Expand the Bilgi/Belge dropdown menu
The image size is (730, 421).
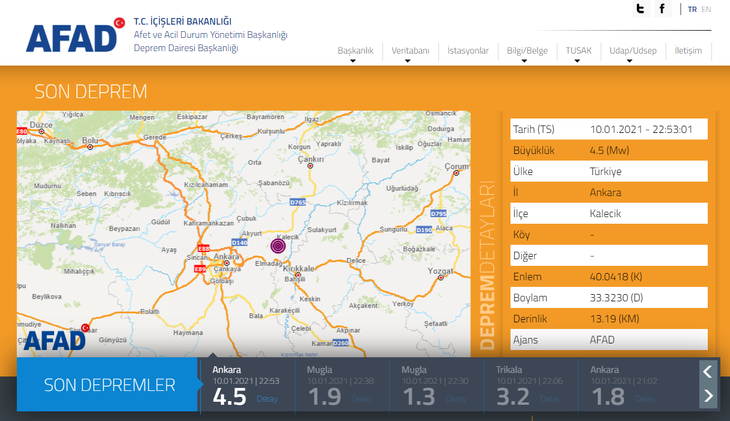pyautogui.click(x=527, y=51)
